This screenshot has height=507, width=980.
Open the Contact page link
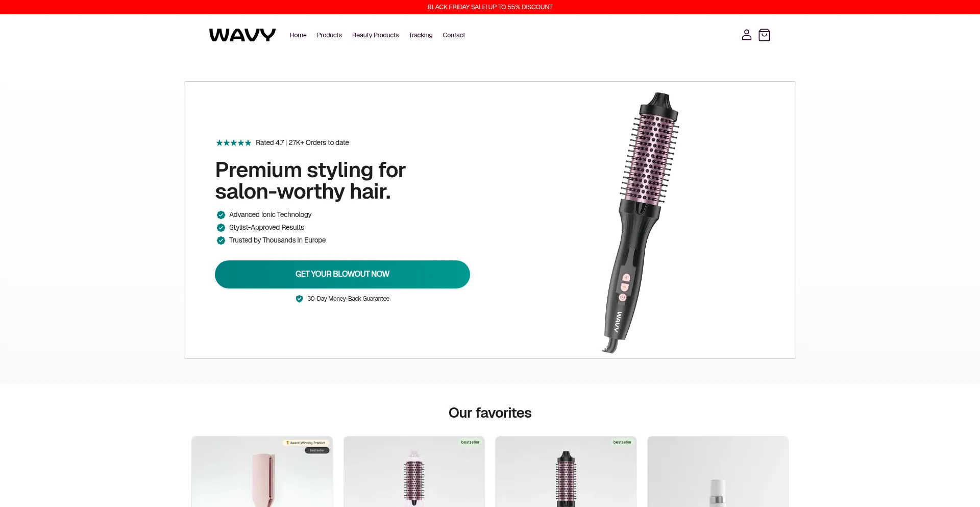pos(454,35)
